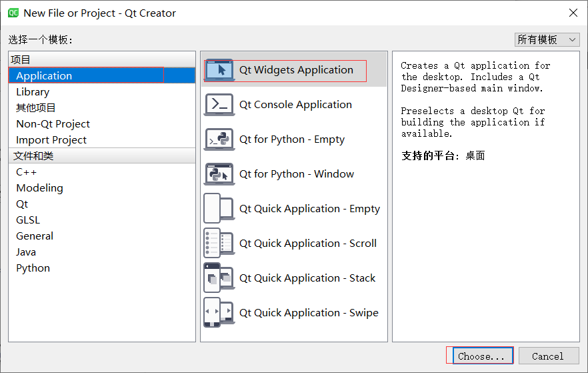The width and height of the screenshot is (588, 373).
Task: Click the Qt for Python - Window icon
Action: coord(219,174)
